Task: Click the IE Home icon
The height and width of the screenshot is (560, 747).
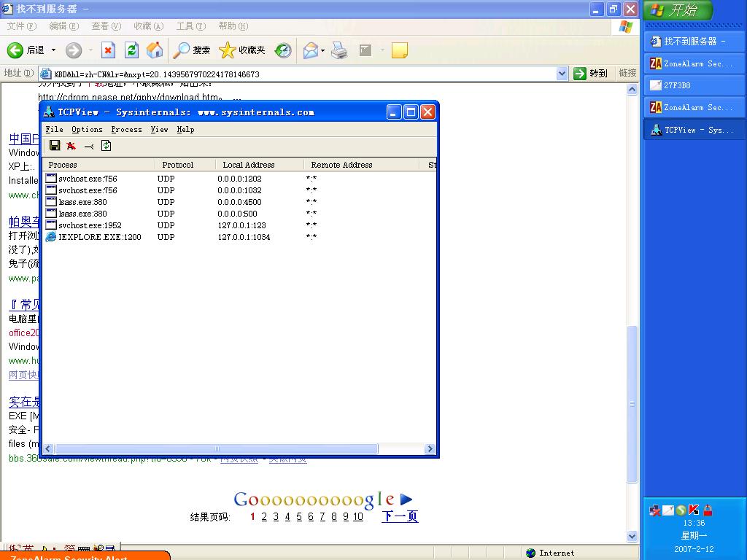Action: (155, 50)
